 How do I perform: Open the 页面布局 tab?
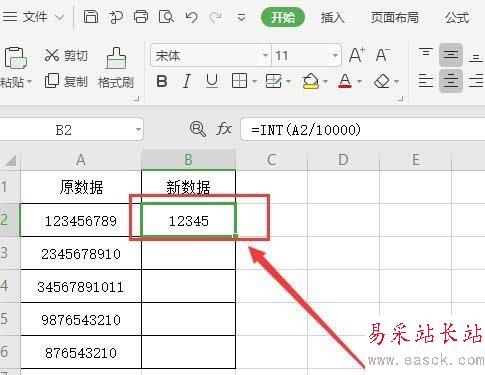395,17
